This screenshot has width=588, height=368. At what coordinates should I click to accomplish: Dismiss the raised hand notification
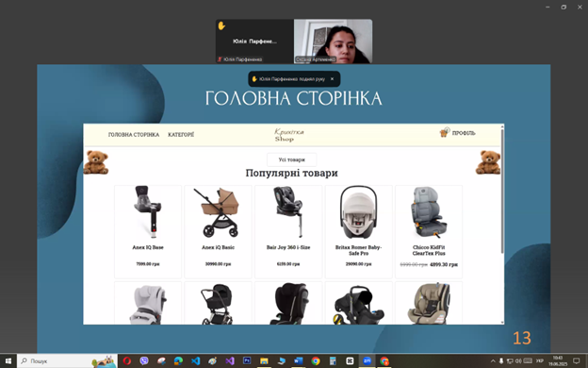pos(332,79)
